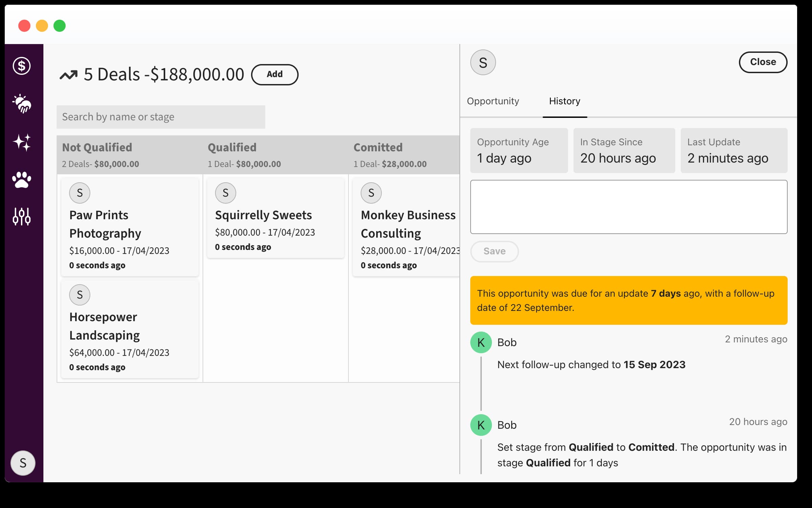The height and width of the screenshot is (508, 812).
Task: Open the dollar-sign deals icon in sidebar
Action: click(22, 66)
